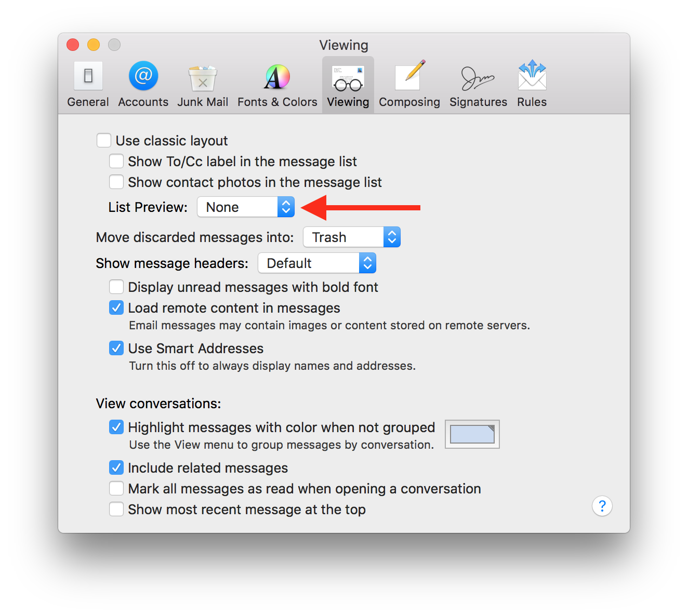Open Move discarded messages into dropdown

click(352, 237)
